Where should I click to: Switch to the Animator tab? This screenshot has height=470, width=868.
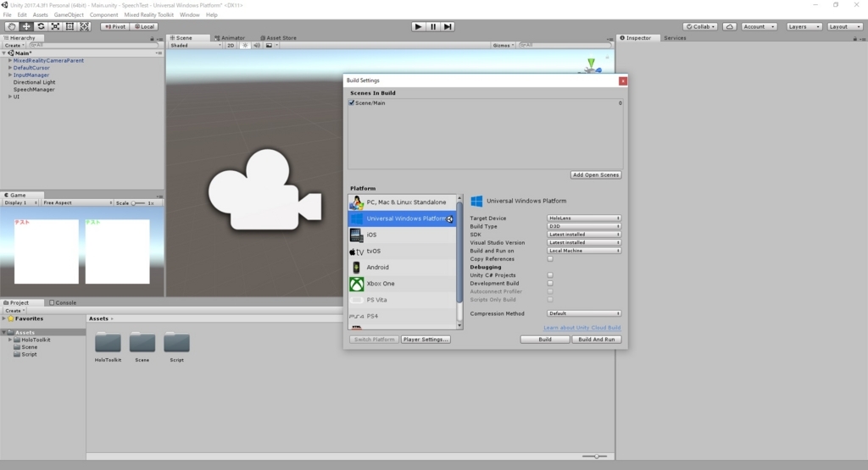tap(230, 38)
